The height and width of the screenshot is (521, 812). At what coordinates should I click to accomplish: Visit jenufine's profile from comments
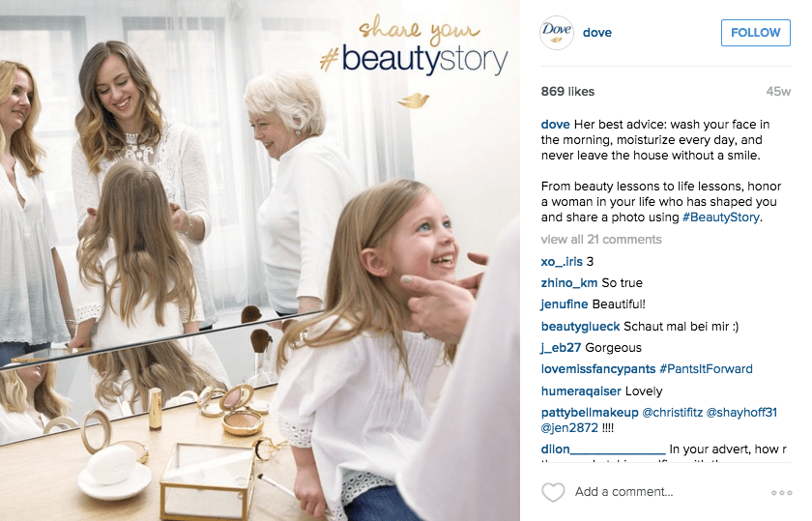coord(565,304)
